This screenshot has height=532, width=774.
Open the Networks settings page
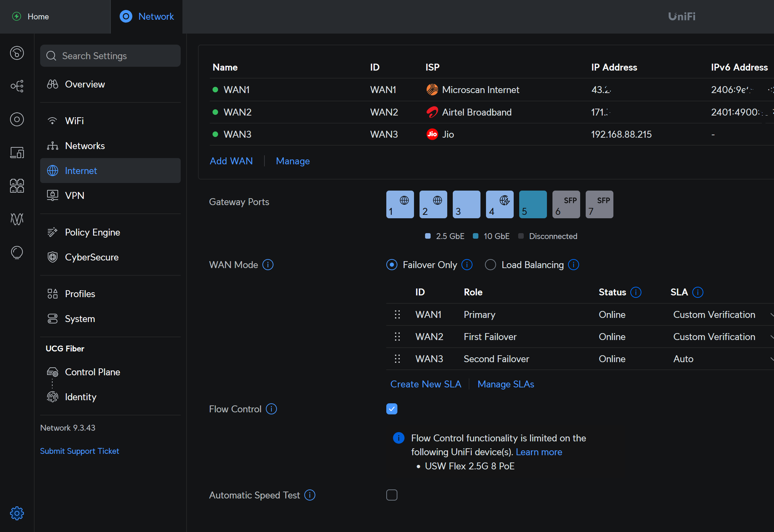(x=110, y=146)
